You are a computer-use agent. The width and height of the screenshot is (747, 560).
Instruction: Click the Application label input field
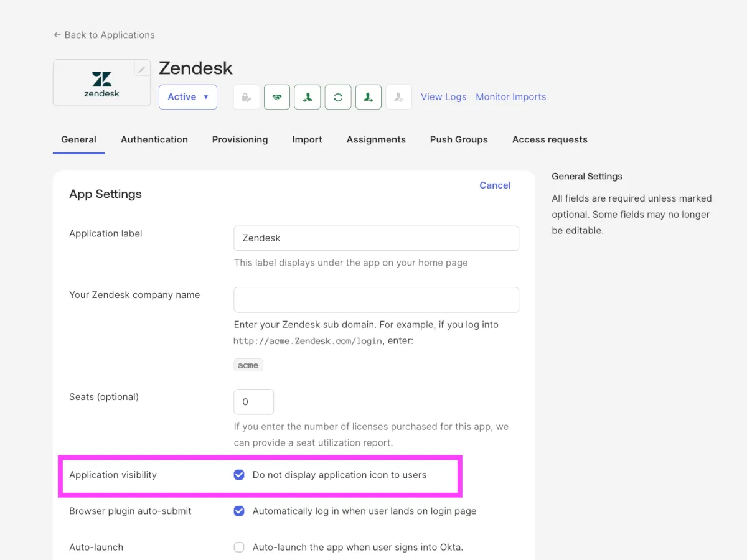click(376, 238)
